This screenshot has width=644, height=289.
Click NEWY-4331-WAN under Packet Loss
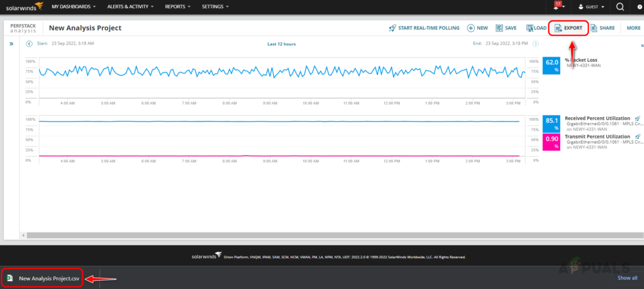click(584, 65)
